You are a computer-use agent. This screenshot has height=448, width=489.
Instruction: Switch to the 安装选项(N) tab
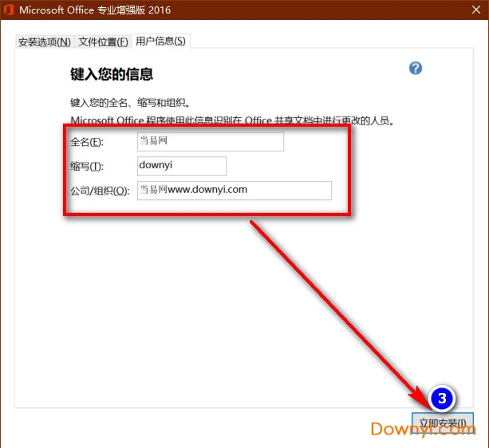pyautogui.click(x=44, y=41)
